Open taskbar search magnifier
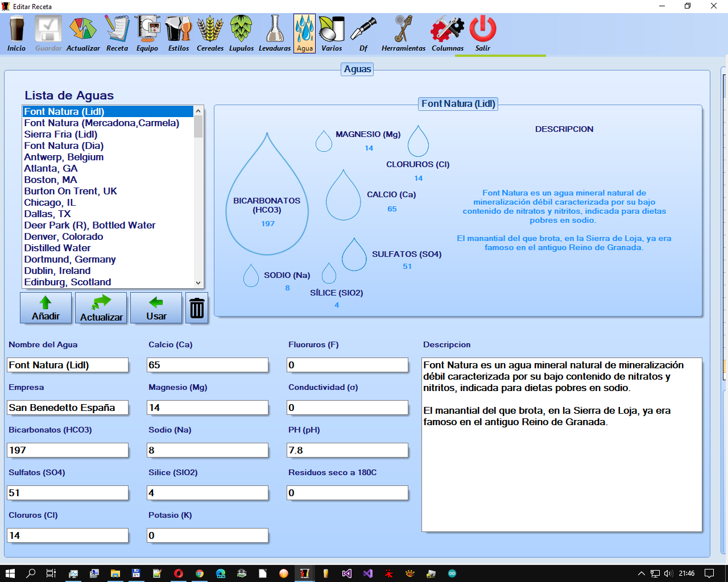Image resolution: width=728 pixels, height=582 pixels. (31, 573)
